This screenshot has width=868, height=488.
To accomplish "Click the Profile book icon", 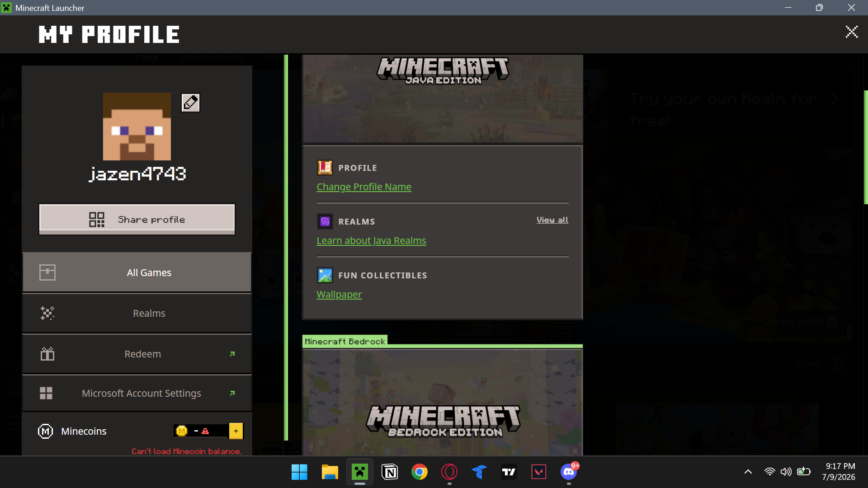I will 325,168.
